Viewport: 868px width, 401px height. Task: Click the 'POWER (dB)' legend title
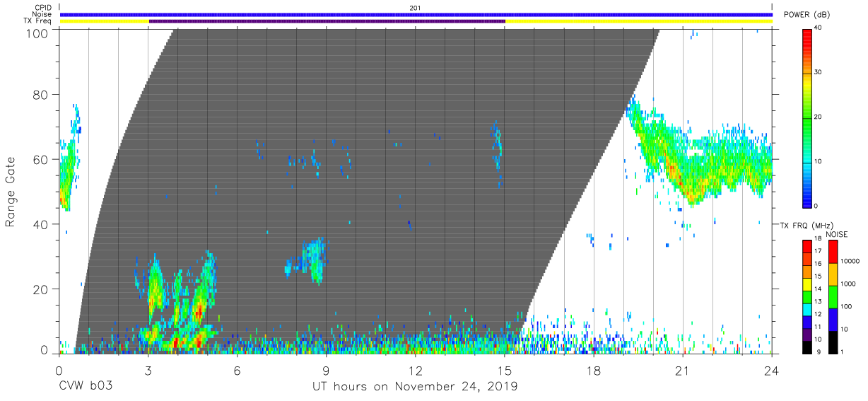[807, 15]
